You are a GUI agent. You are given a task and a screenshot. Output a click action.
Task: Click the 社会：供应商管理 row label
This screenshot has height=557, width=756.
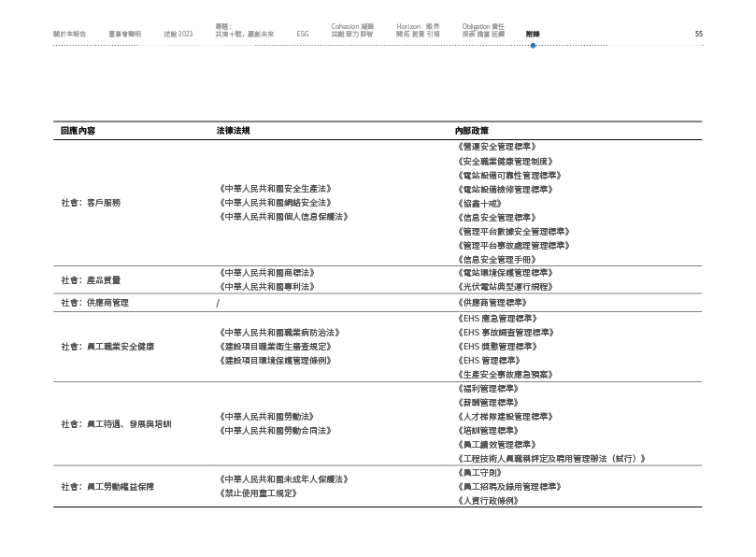(x=94, y=303)
